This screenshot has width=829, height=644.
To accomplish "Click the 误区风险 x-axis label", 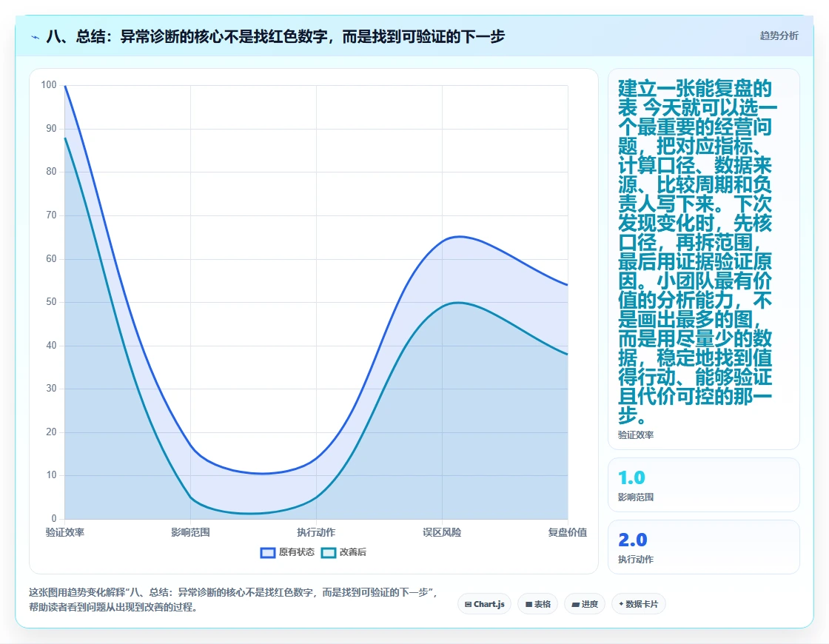I will (x=442, y=532).
